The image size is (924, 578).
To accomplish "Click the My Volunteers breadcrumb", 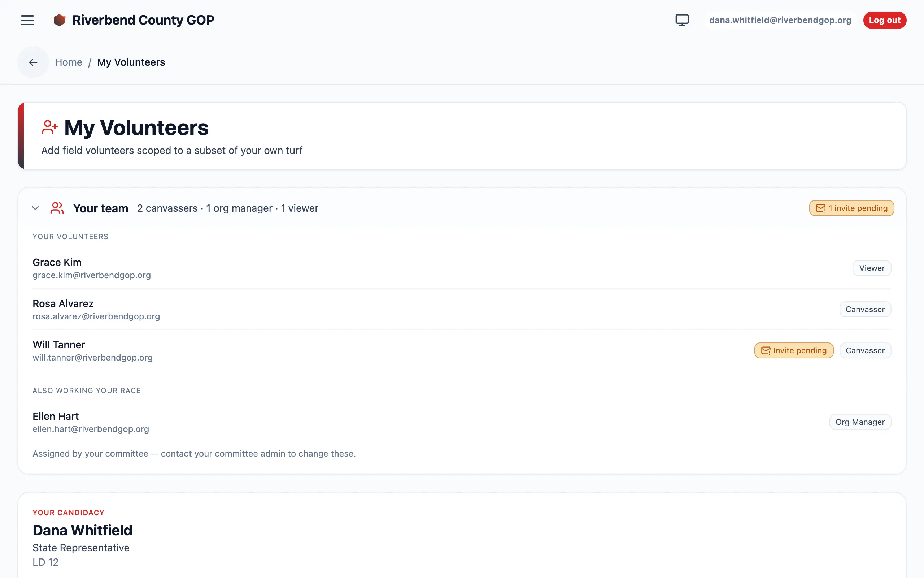I will tap(131, 62).
